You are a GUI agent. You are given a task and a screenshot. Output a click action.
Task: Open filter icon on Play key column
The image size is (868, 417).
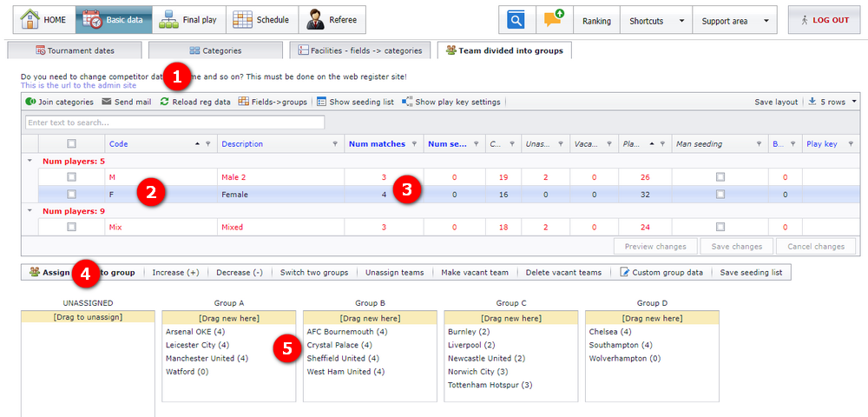point(851,144)
